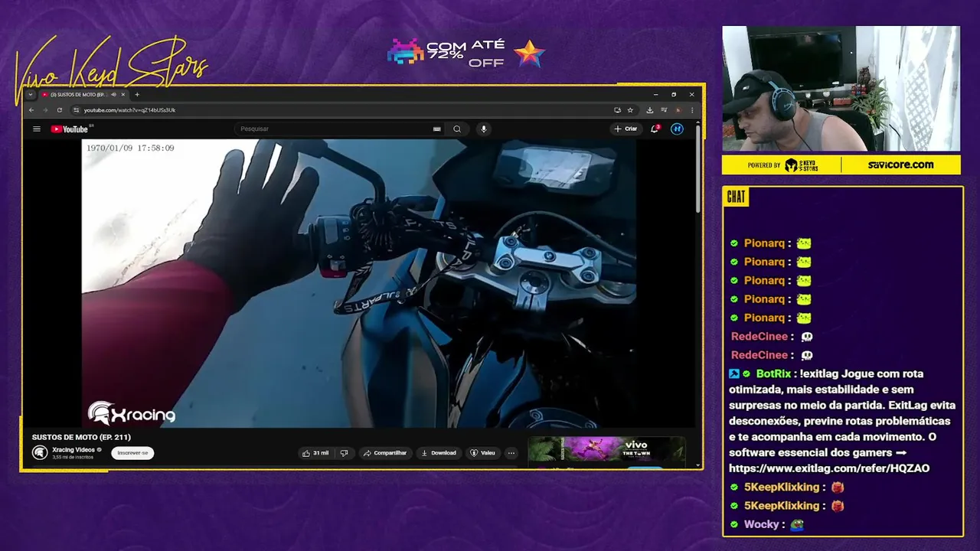Open more actions three-dot menu

[511, 453]
